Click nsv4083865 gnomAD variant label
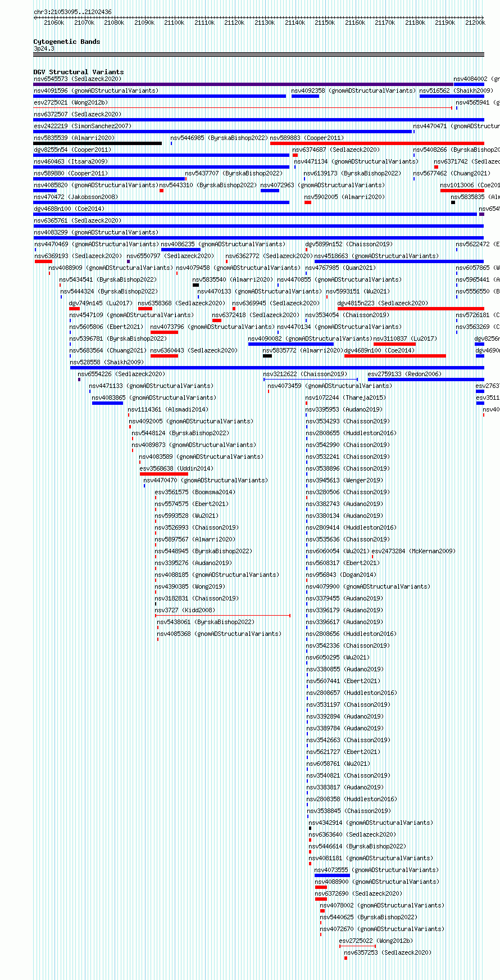Screen dimensions: 500x980 [x=154, y=398]
